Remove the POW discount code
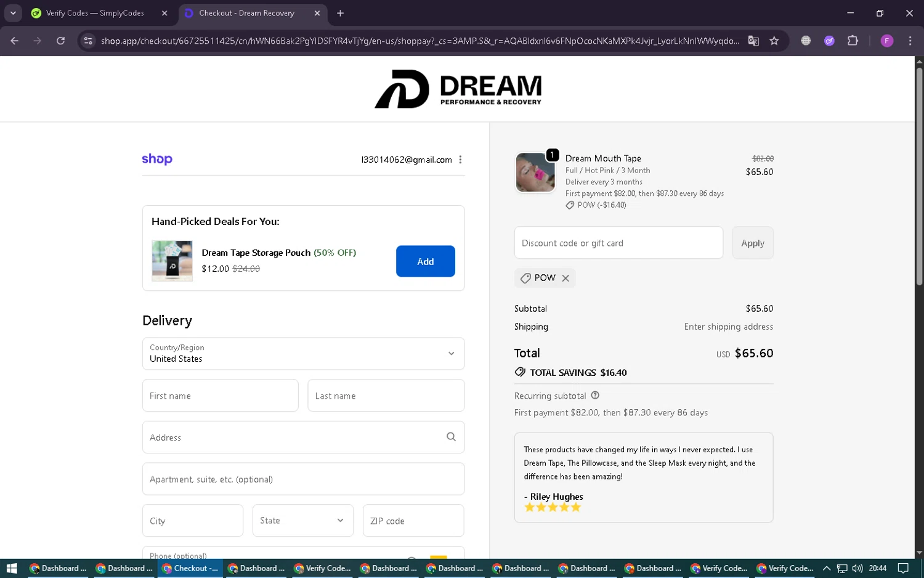The height and width of the screenshot is (578, 924). pyautogui.click(x=565, y=279)
